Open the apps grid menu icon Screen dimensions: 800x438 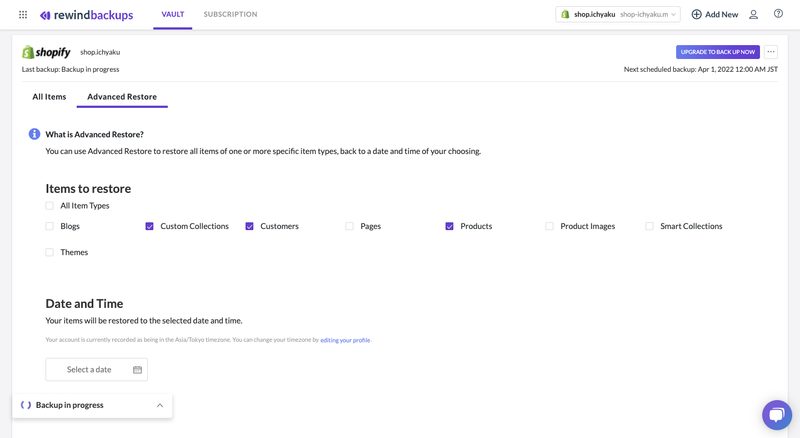[x=23, y=15]
